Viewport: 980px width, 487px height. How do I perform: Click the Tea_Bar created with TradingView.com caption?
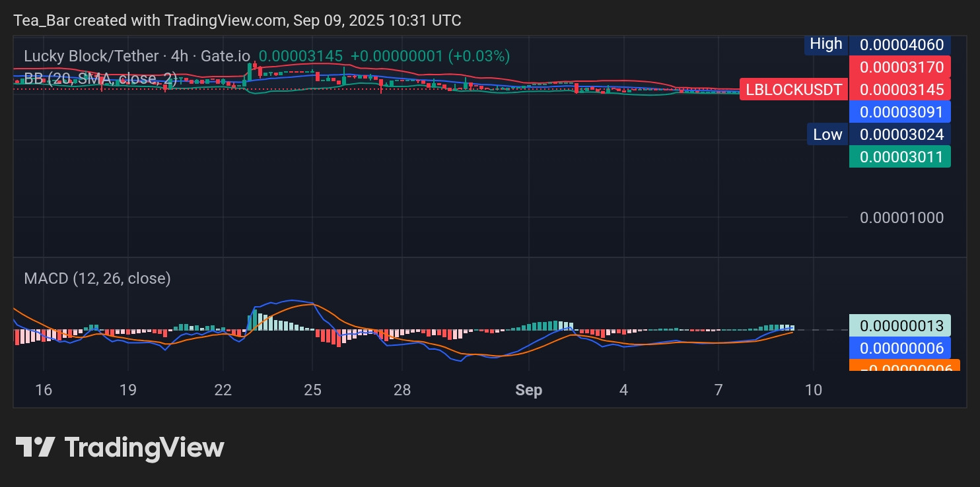[x=237, y=20]
